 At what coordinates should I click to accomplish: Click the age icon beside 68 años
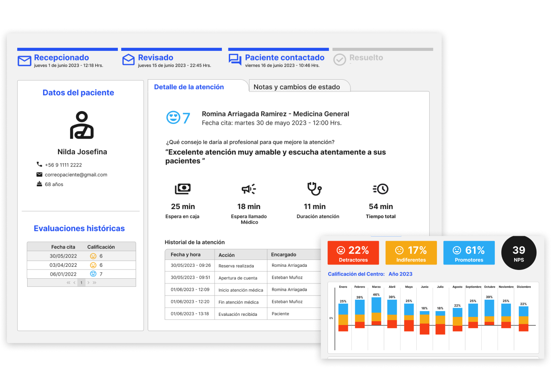tap(39, 184)
